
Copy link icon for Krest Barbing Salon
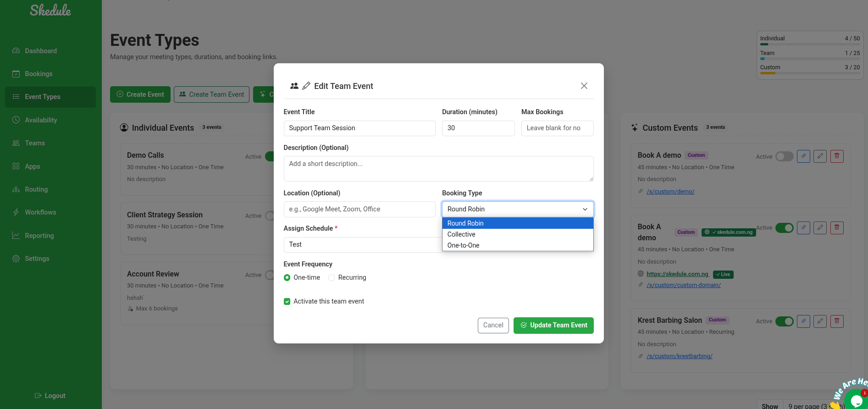tap(803, 321)
